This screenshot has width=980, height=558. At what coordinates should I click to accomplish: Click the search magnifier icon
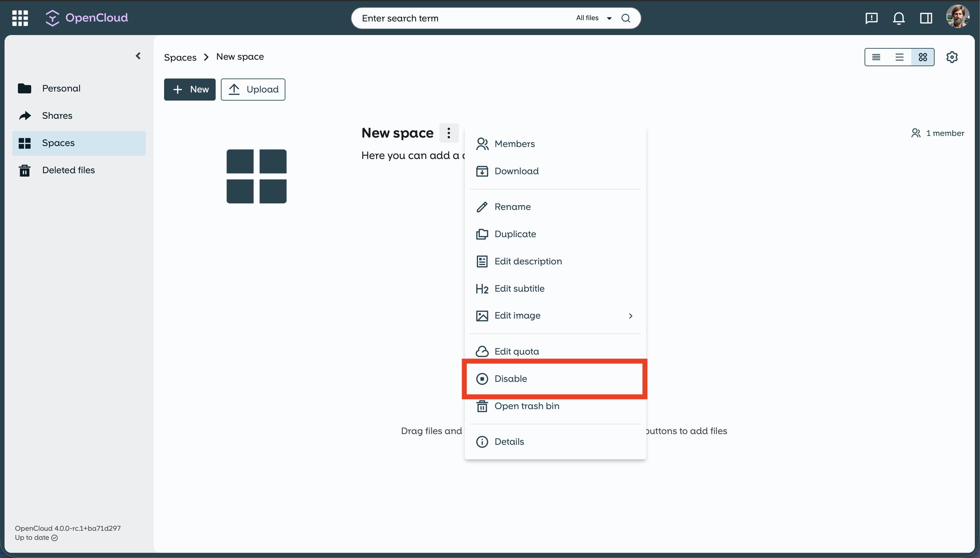(626, 18)
